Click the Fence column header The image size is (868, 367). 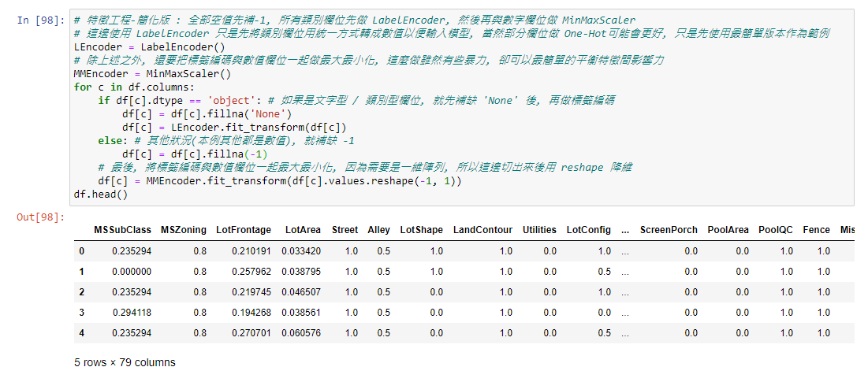tap(816, 230)
